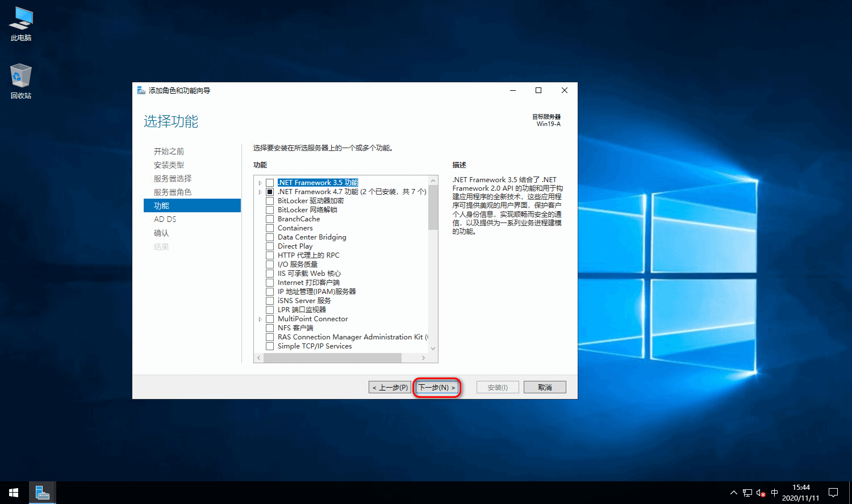Select the 功能 wizard step
Viewport: 852px width, 504px height.
pos(193,205)
